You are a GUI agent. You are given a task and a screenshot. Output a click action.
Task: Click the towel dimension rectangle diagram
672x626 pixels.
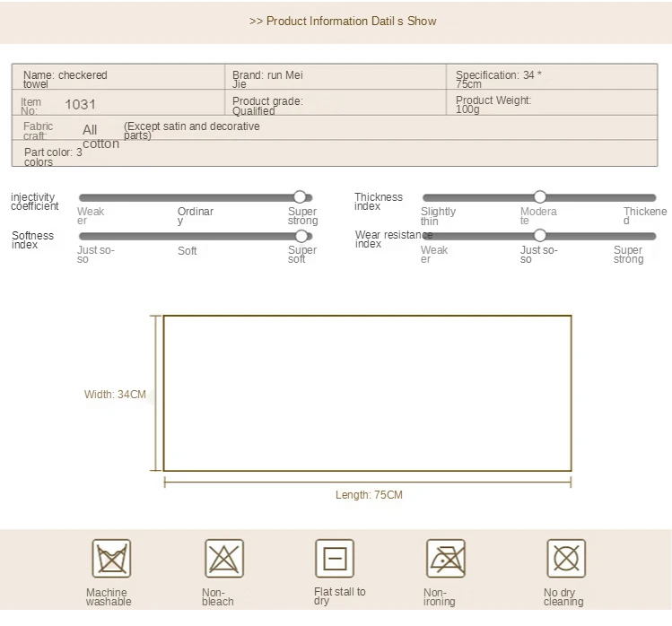tap(367, 393)
